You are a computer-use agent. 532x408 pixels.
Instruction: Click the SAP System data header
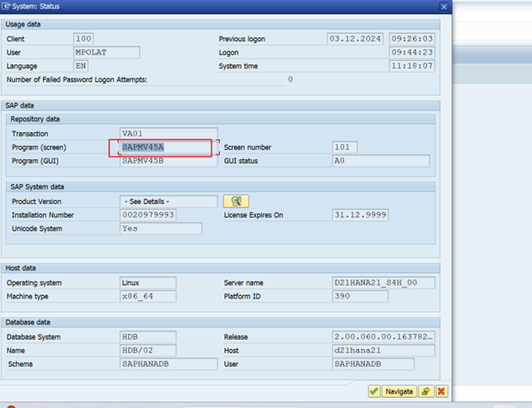(x=221, y=187)
